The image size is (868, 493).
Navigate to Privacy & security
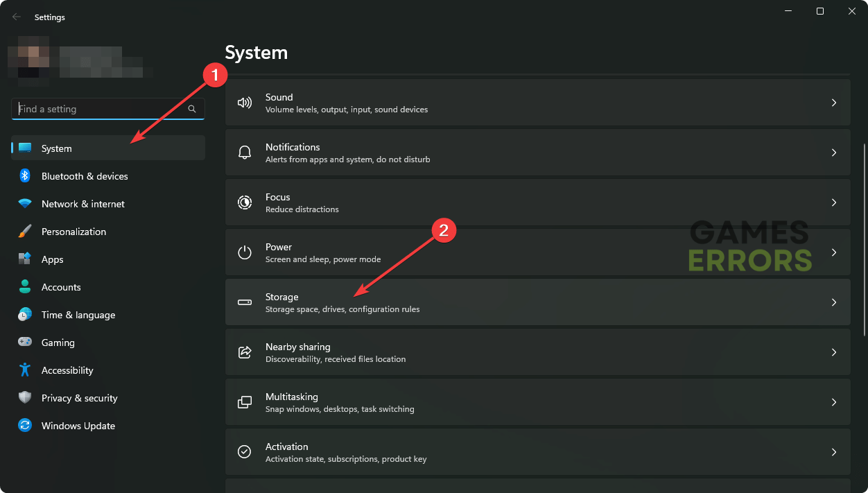tap(79, 398)
